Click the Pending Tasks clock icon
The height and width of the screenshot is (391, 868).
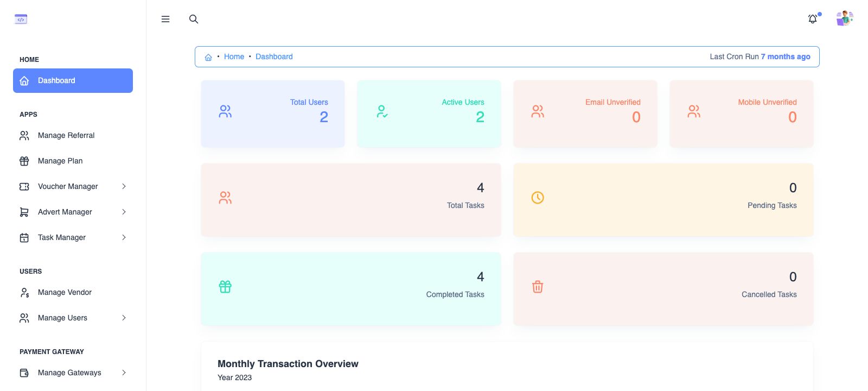pos(538,198)
